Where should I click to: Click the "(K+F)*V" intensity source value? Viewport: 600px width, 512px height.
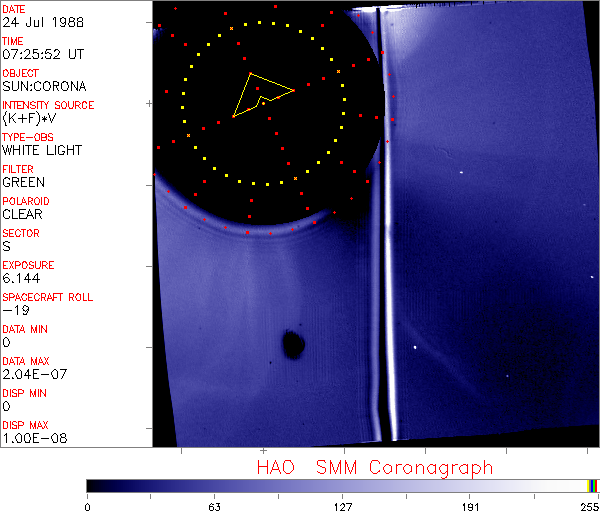31,118
